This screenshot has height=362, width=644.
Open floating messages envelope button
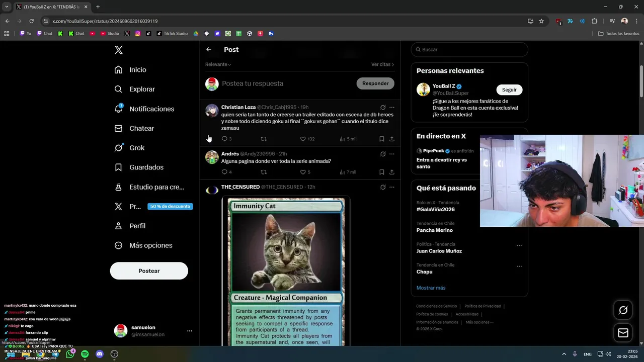[623, 333]
